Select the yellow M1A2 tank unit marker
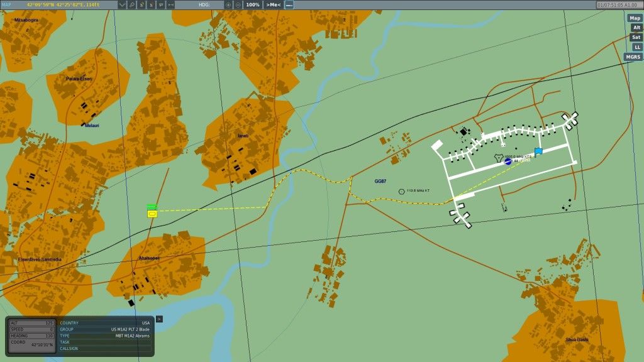 [x=152, y=214]
